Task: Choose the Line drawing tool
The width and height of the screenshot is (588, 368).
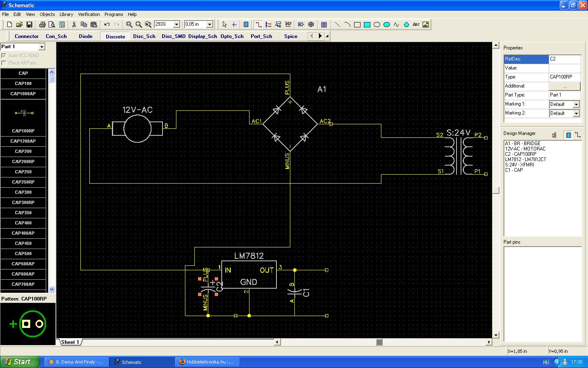Action: coord(337,25)
